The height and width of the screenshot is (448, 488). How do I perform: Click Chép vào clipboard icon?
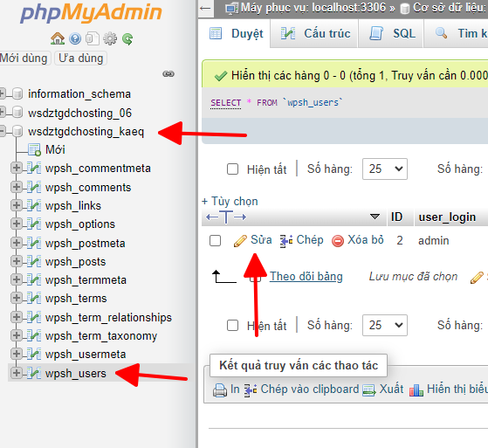point(251,389)
